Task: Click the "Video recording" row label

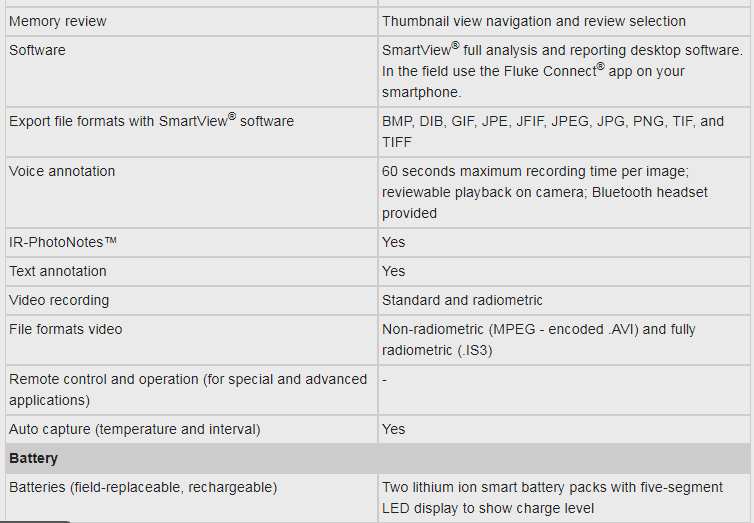Action: pos(59,300)
